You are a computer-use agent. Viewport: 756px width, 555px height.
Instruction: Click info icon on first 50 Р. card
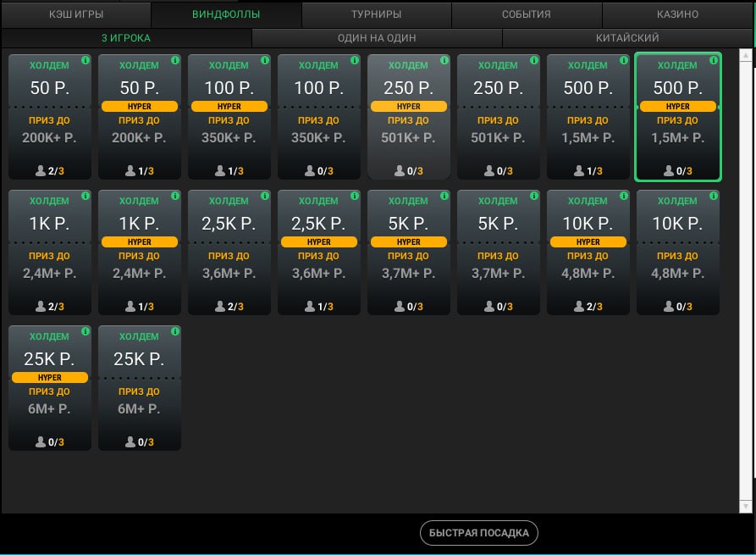pyautogui.click(x=86, y=60)
